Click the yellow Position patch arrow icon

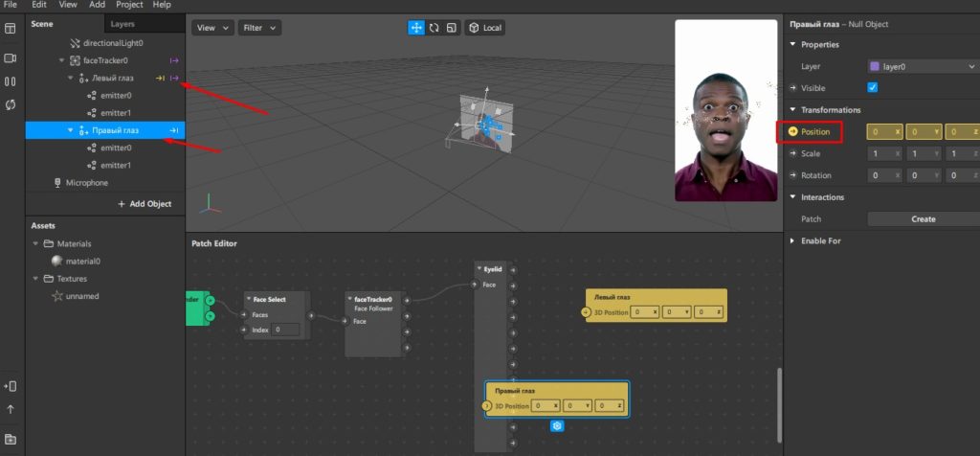click(x=792, y=131)
